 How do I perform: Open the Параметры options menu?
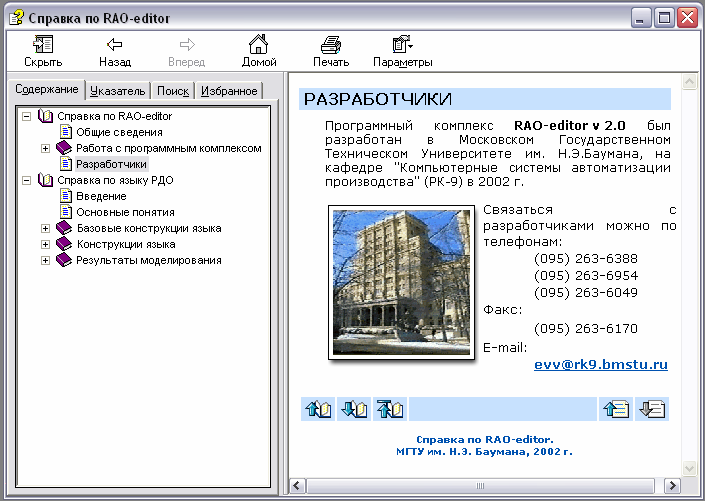click(403, 51)
